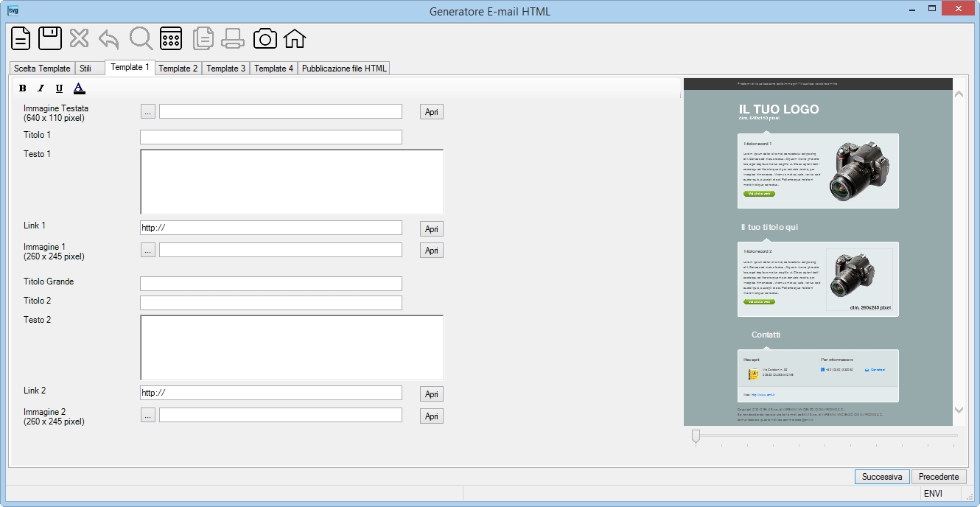Image resolution: width=980 pixels, height=507 pixels.
Task: Browse for Immagine 1 with ellipsis button
Action: coord(148,251)
